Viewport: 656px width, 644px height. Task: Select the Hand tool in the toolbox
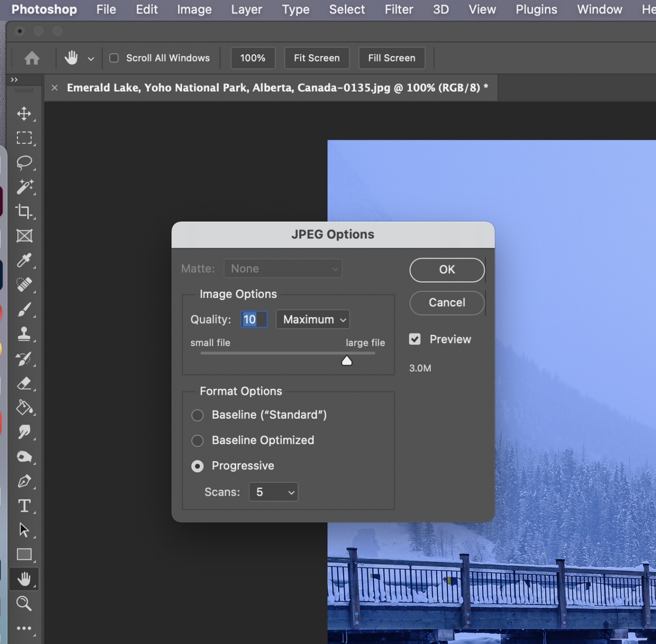(x=24, y=579)
